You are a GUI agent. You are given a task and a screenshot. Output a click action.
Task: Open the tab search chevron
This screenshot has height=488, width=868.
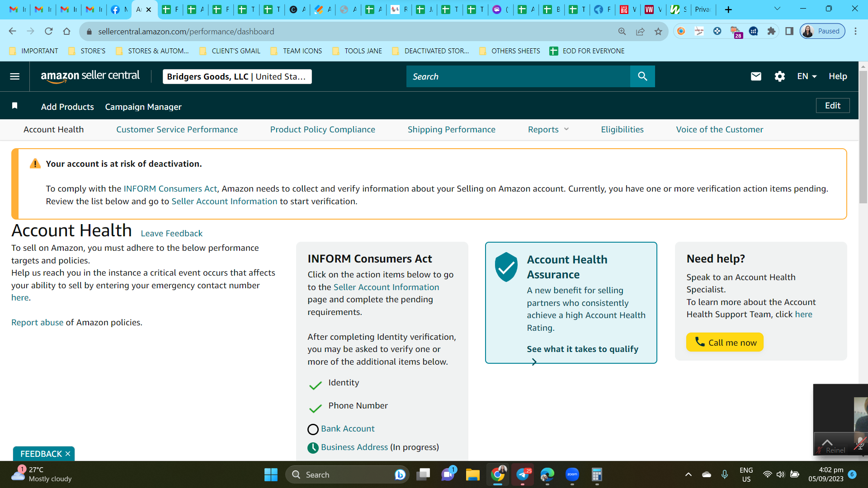click(x=777, y=9)
